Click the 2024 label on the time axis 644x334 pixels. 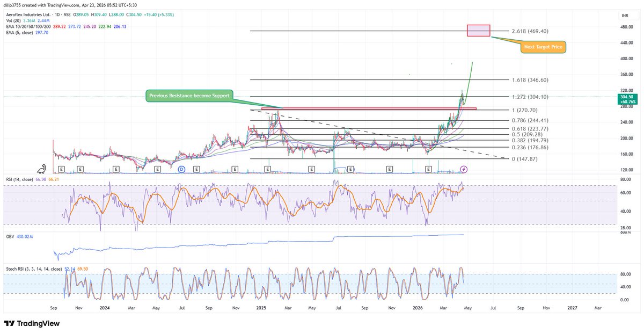point(105,309)
